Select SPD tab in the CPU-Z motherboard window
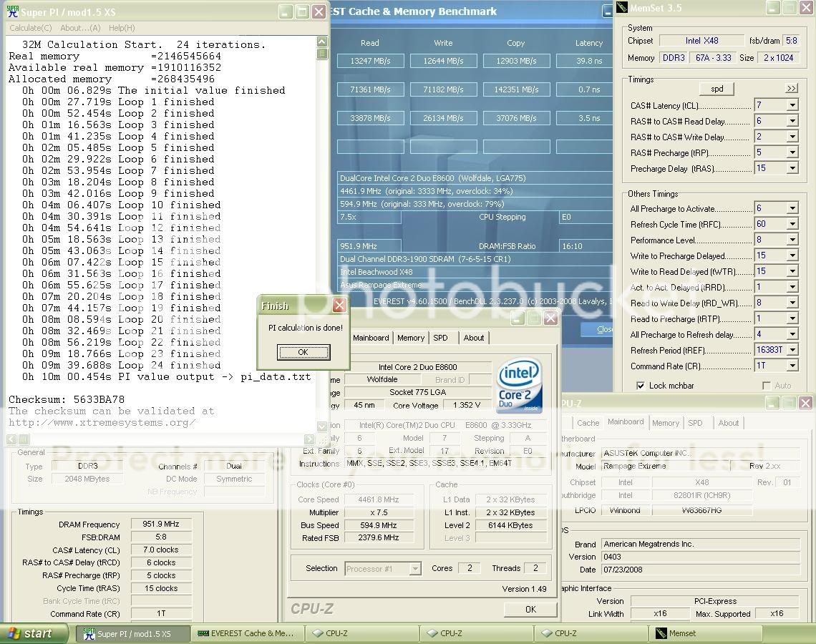 [695, 423]
